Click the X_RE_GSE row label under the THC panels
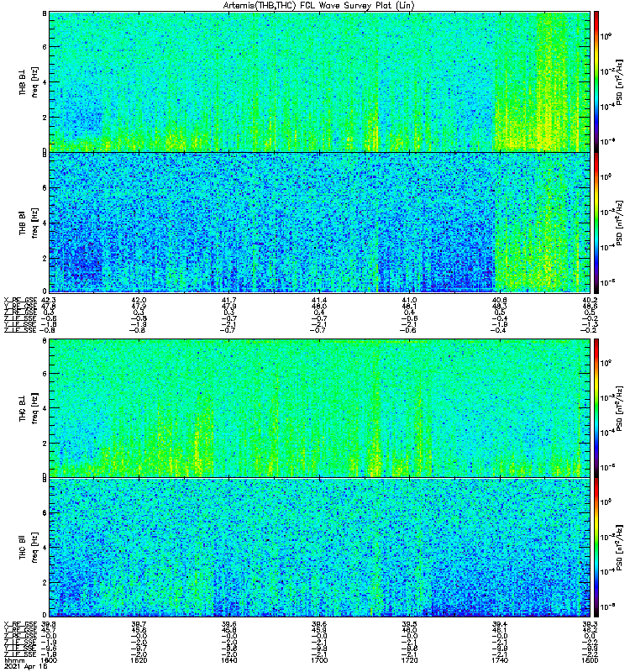Image resolution: width=630 pixels, height=672 pixels. pos(20,624)
